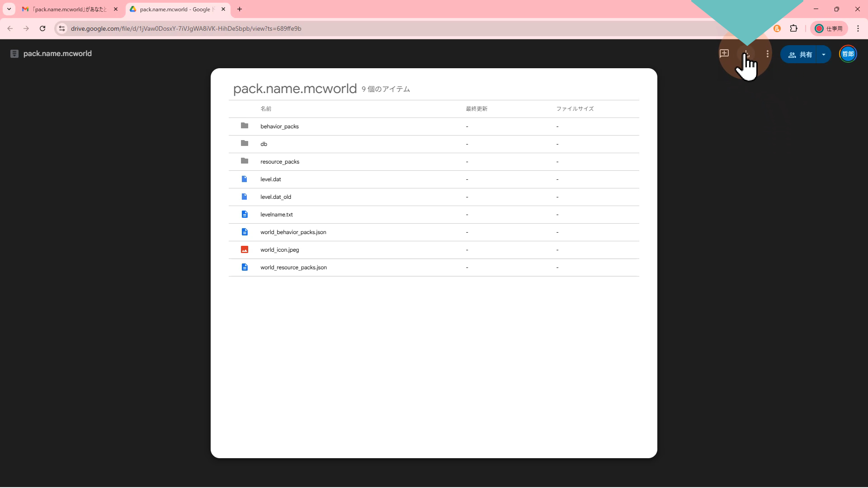Reload the page with the refresh icon

pyautogui.click(x=42, y=28)
